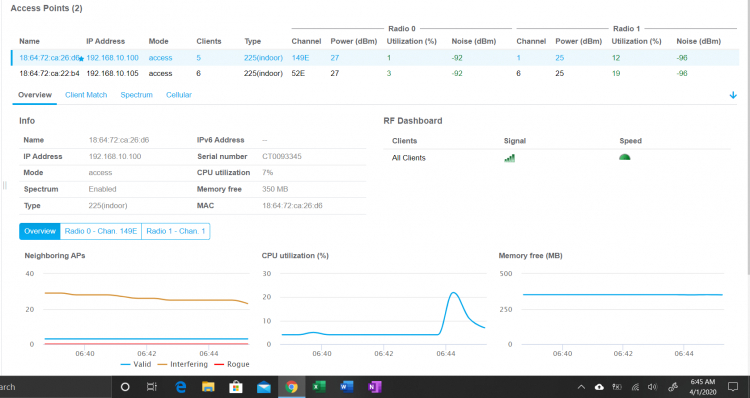Image resolution: width=750 pixels, height=398 pixels.
Task: Open the Cellular tab
Action: tap(179, 95)
